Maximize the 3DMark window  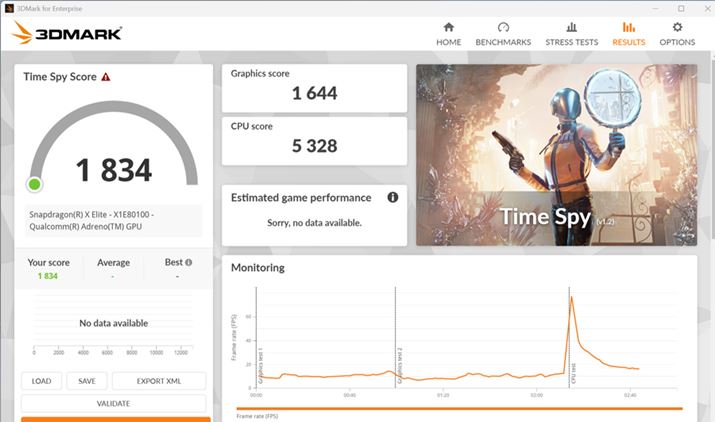click(x=681, y=8)
